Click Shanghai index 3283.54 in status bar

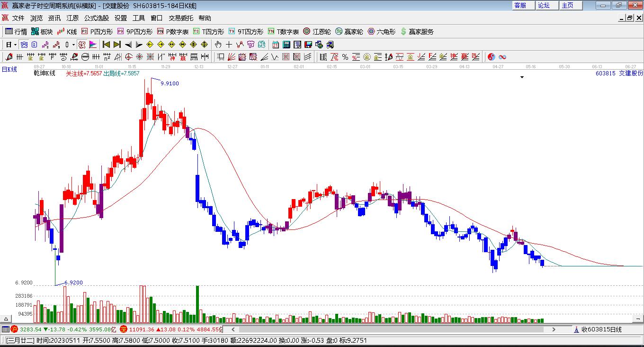(x=30, y=329)
